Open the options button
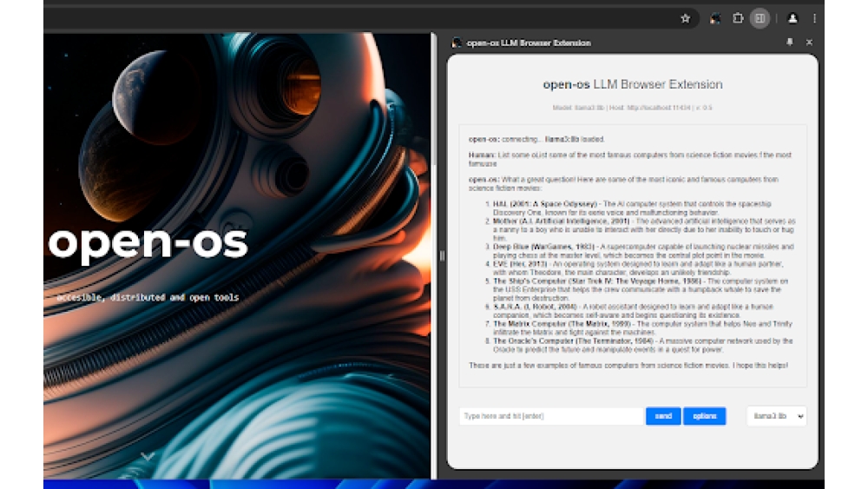This screenshot has width=868, height=489. click(705, 416)
